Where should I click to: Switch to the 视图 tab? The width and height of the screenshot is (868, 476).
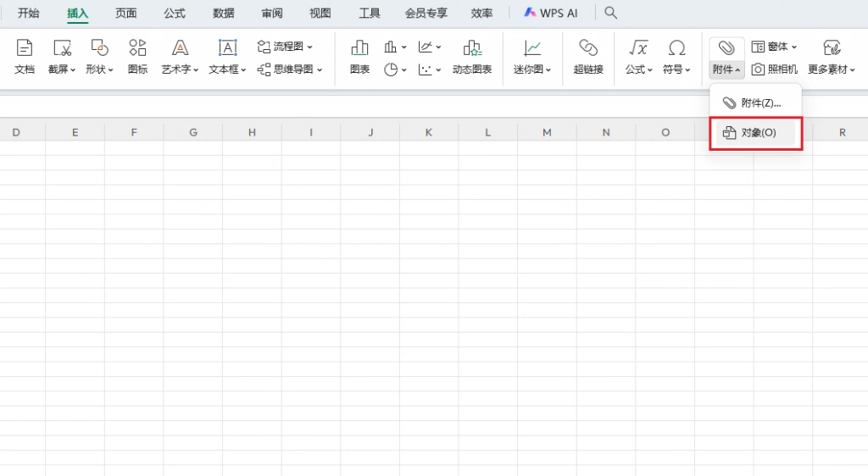click(320, 14)
